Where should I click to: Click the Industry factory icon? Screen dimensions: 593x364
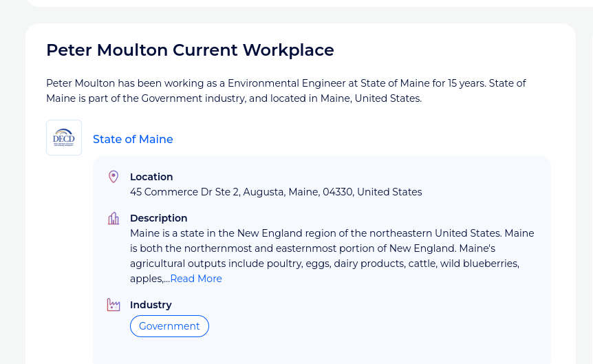[114, 305]
